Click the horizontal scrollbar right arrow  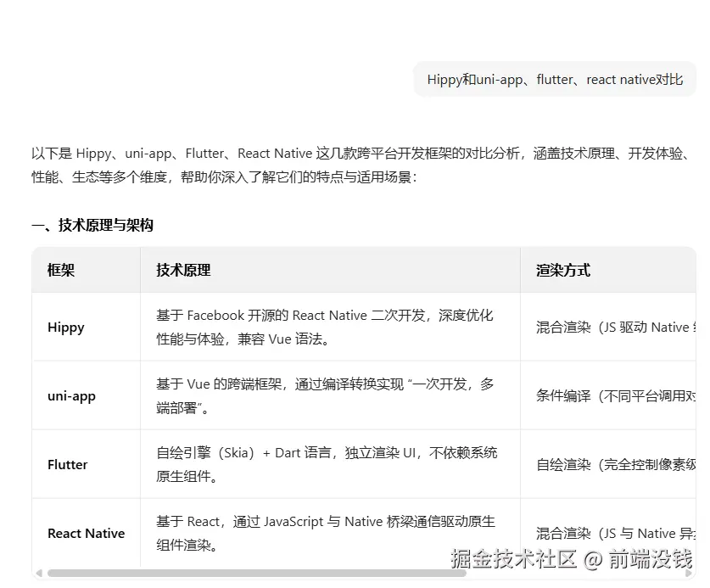(690, 573)
